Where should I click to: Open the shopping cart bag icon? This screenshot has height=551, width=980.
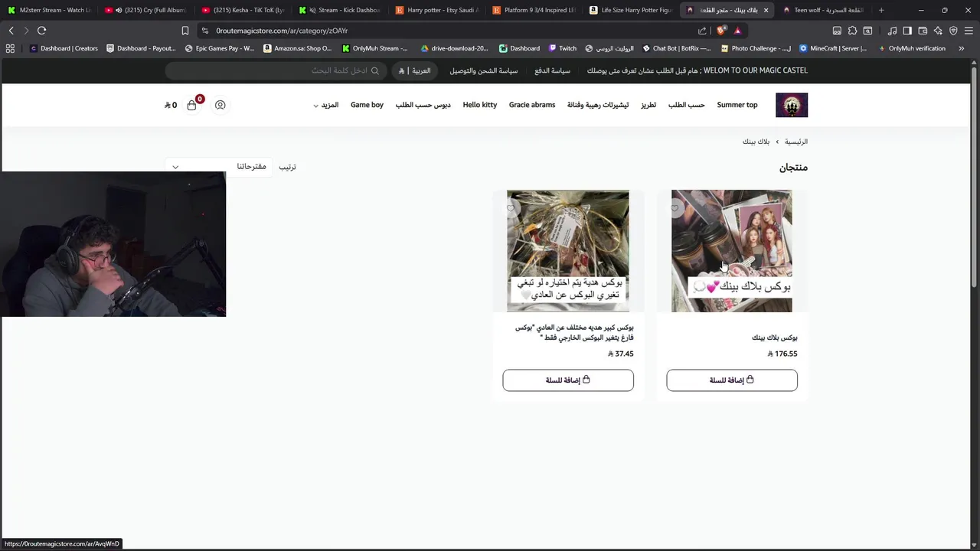click(191, 105)
